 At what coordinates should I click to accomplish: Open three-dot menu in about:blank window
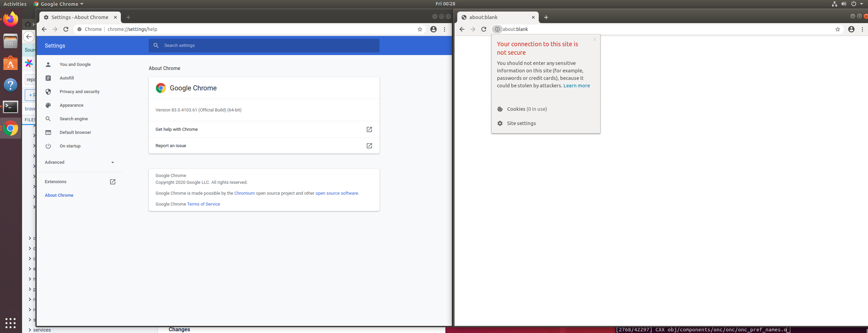click(862, 29)
